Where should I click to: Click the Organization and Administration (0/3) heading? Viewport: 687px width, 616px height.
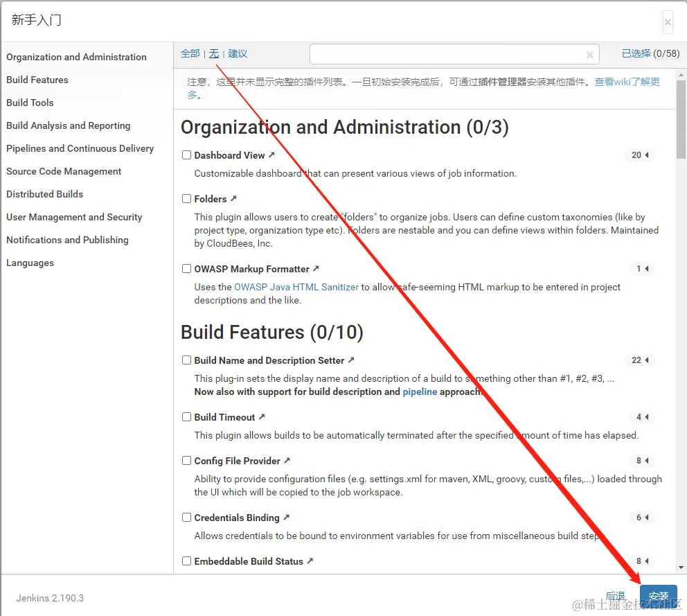tap(345, 127)
